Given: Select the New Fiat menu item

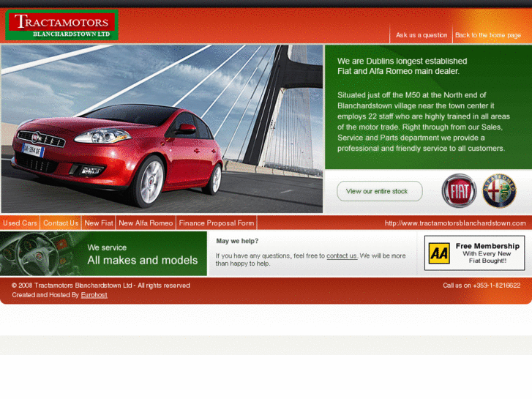Looking at the screenshot, I should click(x=99, y=223).
